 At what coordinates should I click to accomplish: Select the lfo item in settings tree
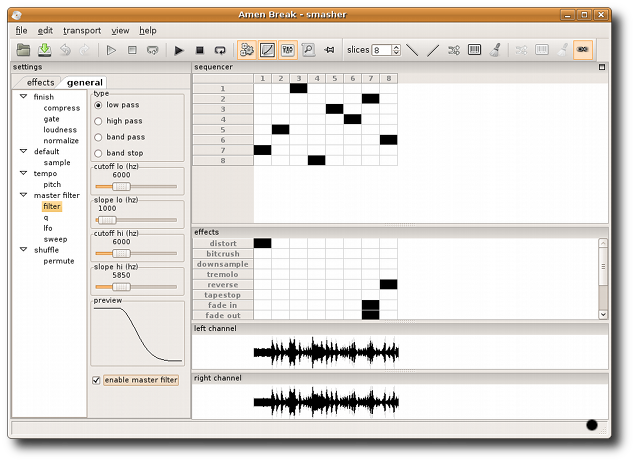click(x=48, y=228)
